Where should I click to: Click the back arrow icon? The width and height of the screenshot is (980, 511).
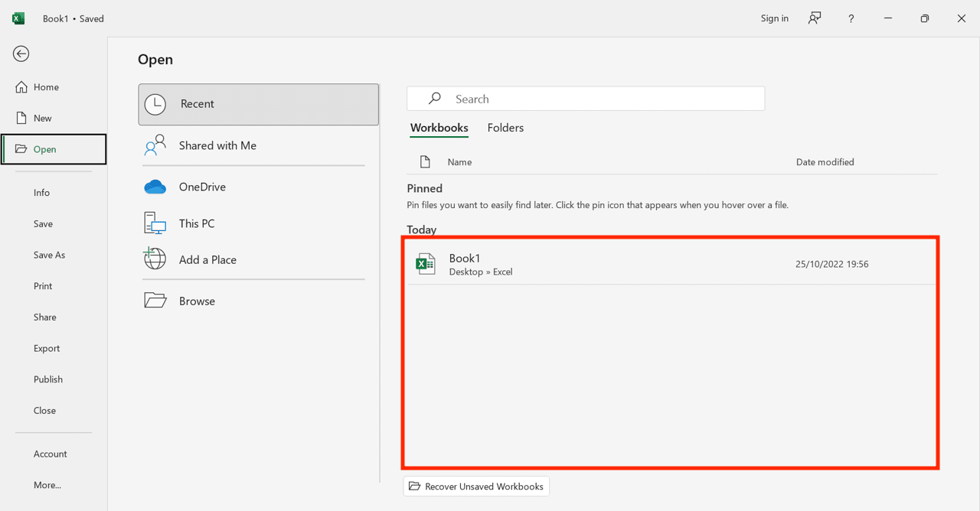pos(21,54)
